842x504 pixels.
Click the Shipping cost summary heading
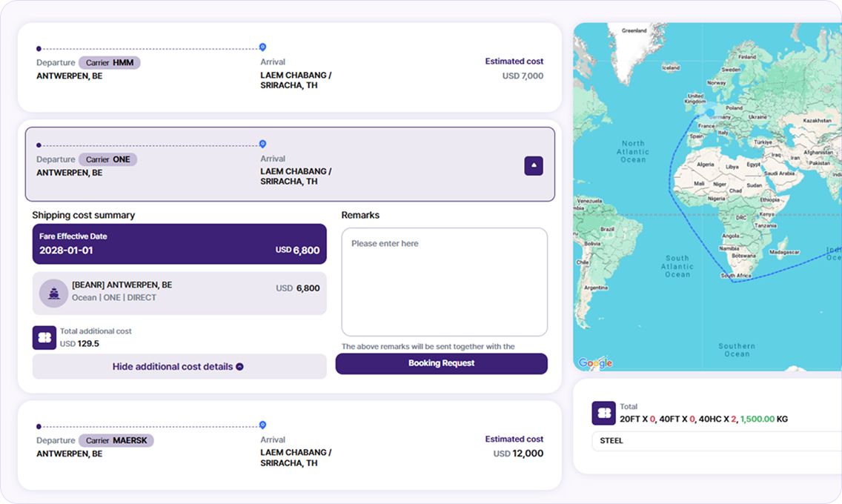point(83,215)
